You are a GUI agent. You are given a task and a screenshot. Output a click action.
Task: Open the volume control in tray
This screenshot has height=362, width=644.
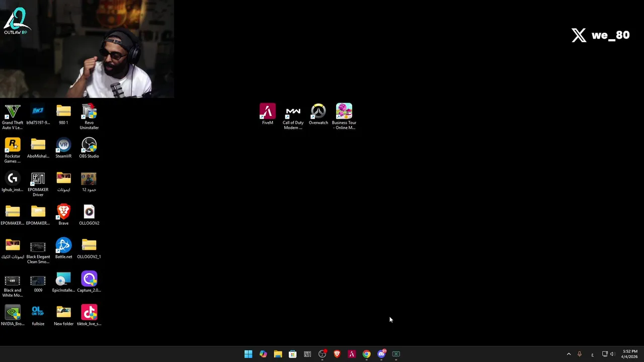click(x=612, y=354)
